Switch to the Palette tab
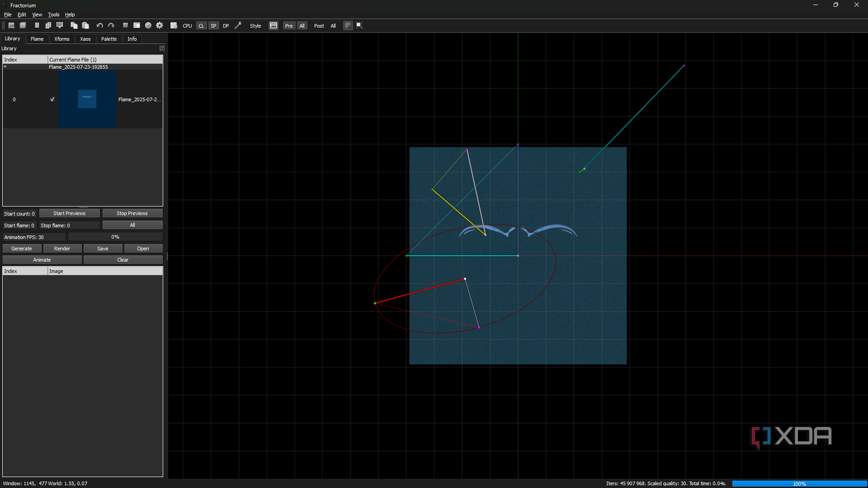Image resolution: width=868 pixels, height=488 pixels. pos(109,39)
